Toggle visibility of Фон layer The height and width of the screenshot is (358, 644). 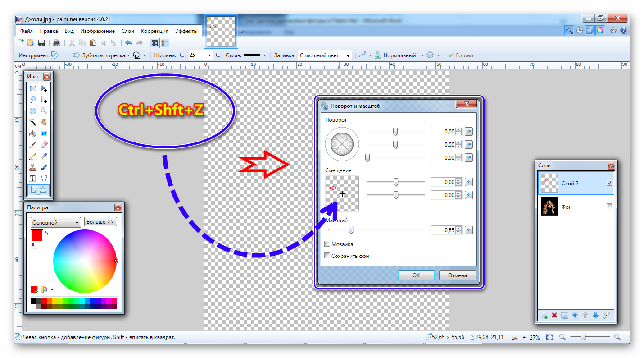[x=609, y=207]
